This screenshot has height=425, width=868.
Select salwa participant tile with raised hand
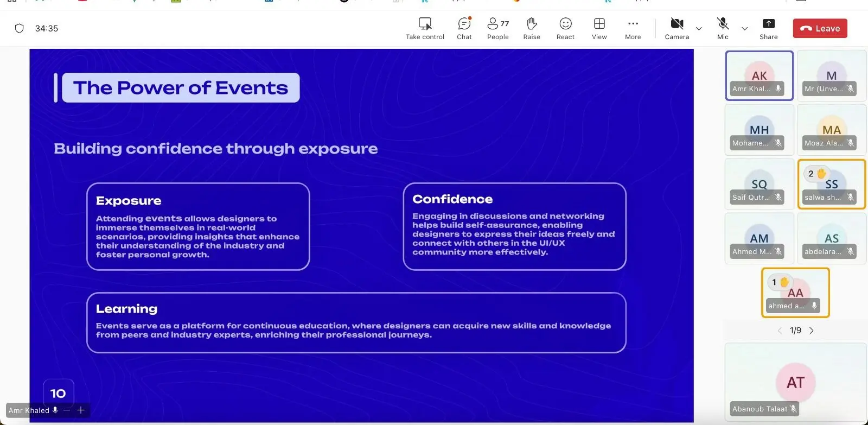(x=831, y=184)
